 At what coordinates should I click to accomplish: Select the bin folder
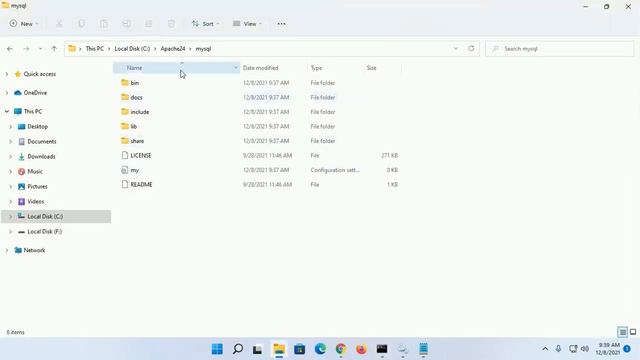[134, 83]
